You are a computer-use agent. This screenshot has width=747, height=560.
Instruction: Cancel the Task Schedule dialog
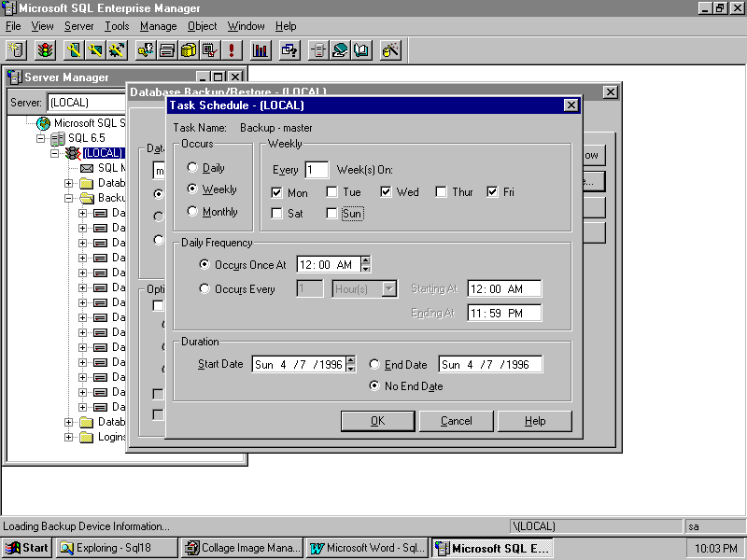click(x=456, y=421)
